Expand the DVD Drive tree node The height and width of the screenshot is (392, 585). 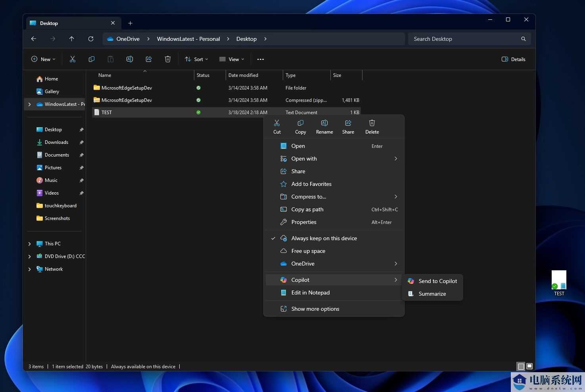[x=29, y=256]
